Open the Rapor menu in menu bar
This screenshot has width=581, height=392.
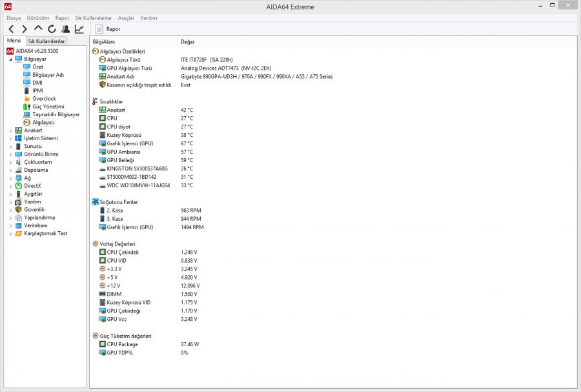(x=62, y=18)
